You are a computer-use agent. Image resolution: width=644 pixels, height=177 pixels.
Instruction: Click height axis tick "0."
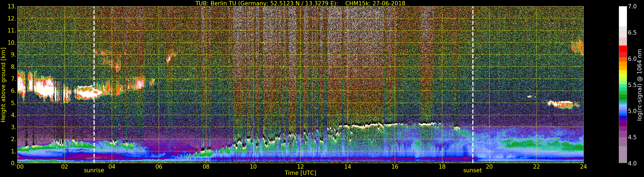tap(14, 163)
